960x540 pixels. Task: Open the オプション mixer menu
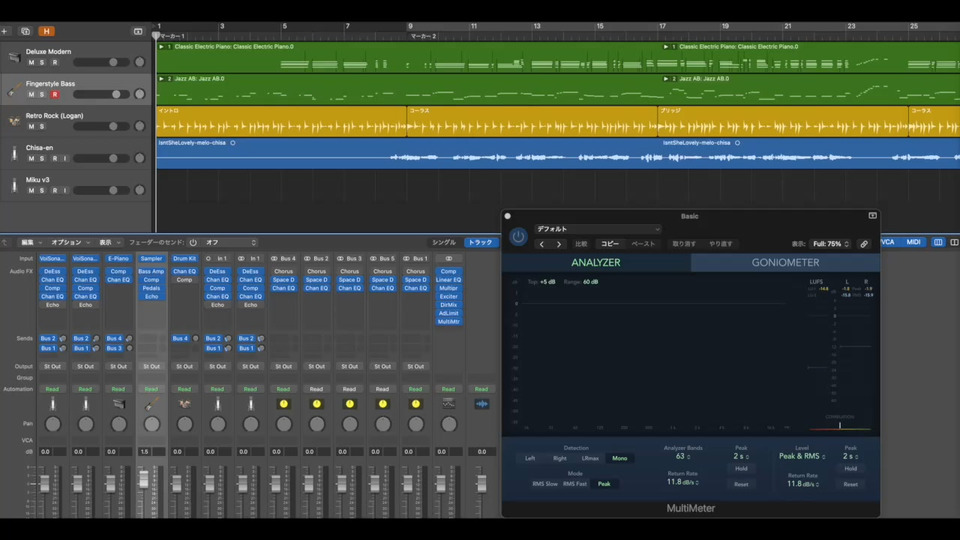click(68, 242)
